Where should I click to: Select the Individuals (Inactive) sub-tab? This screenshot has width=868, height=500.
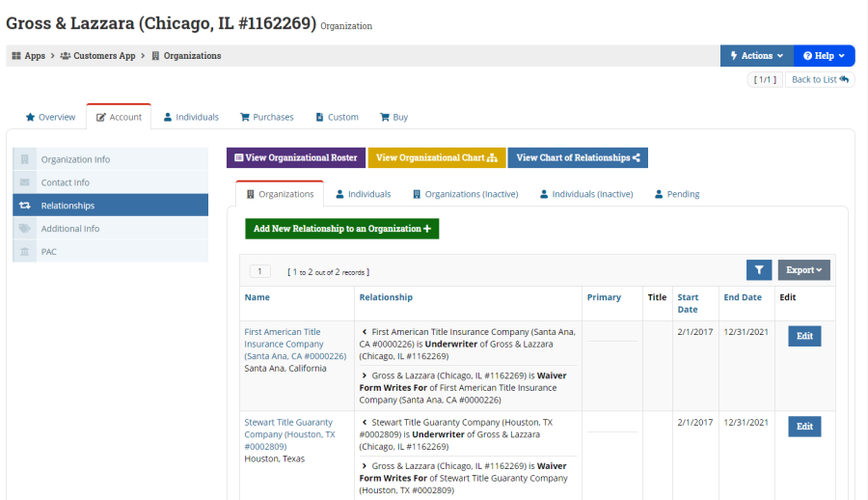[x=586, y=194]
